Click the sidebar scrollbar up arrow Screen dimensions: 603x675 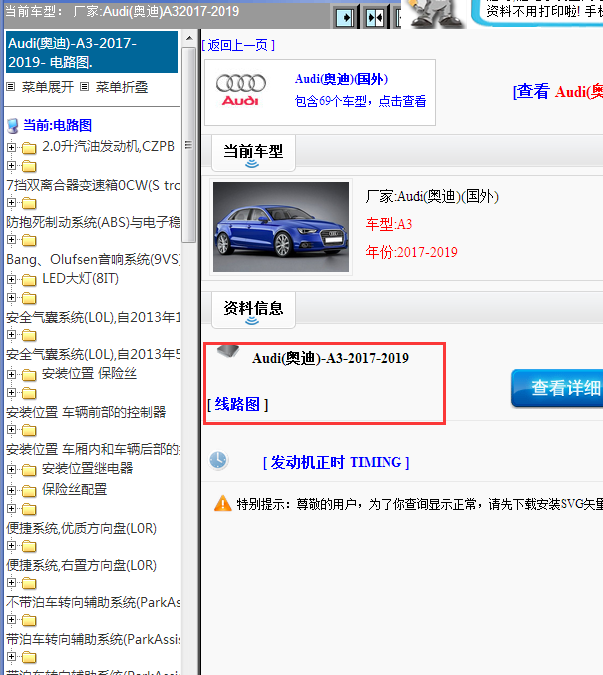click(x=189, y=39)
